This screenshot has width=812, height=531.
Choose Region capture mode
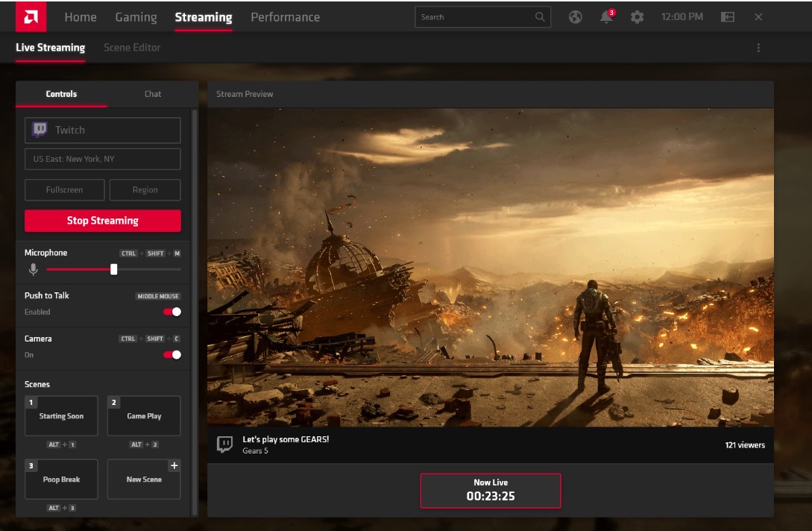(x=145, y=189)
